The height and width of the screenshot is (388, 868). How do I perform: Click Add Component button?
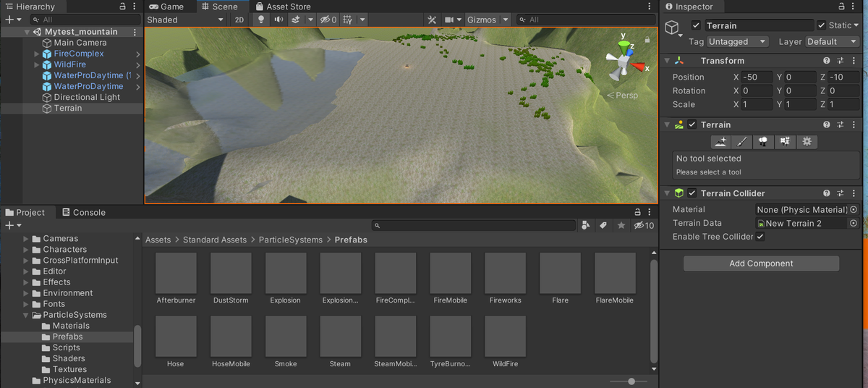(x=761, y=263)
